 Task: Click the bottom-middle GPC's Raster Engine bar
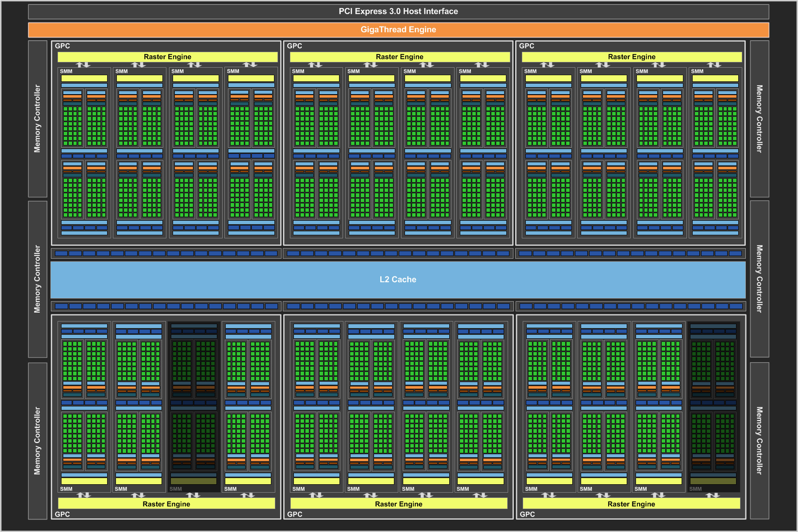[x=399, y=504]
